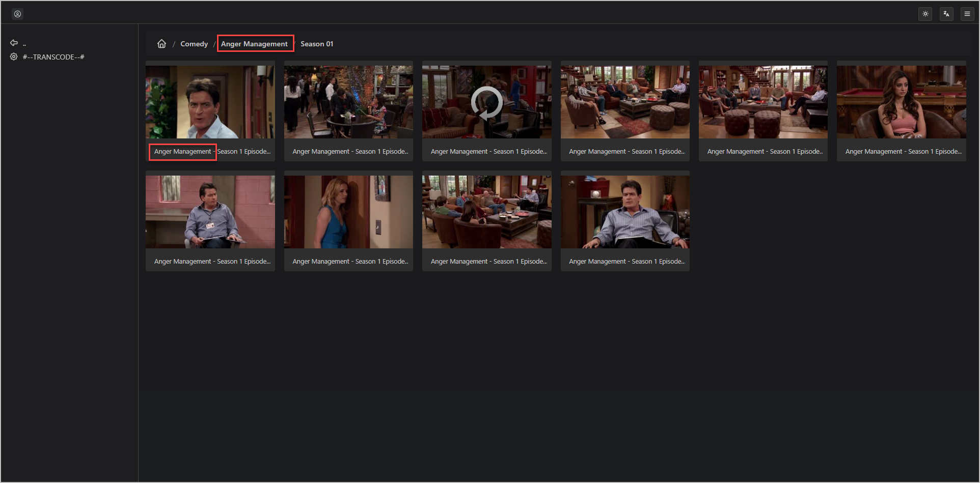Screen dimensions: 980x483
Task: Click the thumbnail showing the loading spinner
Action: click(x=487, y=102)
